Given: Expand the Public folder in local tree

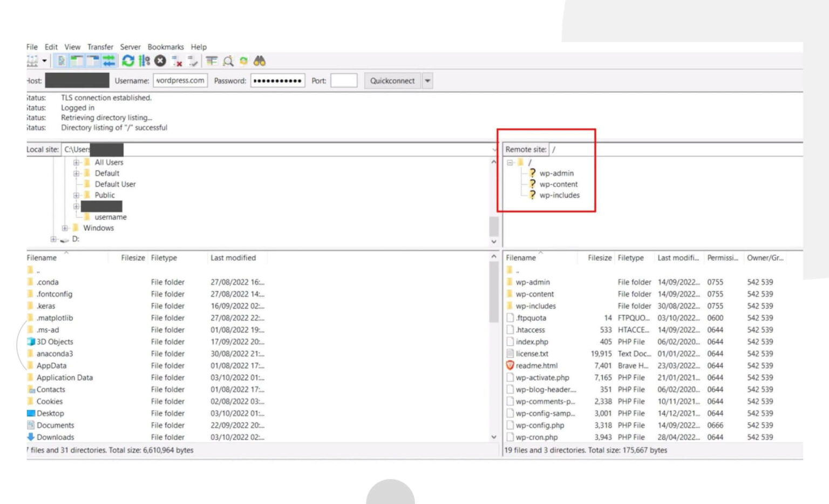Looking at the screenshot, I should pos(77,195).
